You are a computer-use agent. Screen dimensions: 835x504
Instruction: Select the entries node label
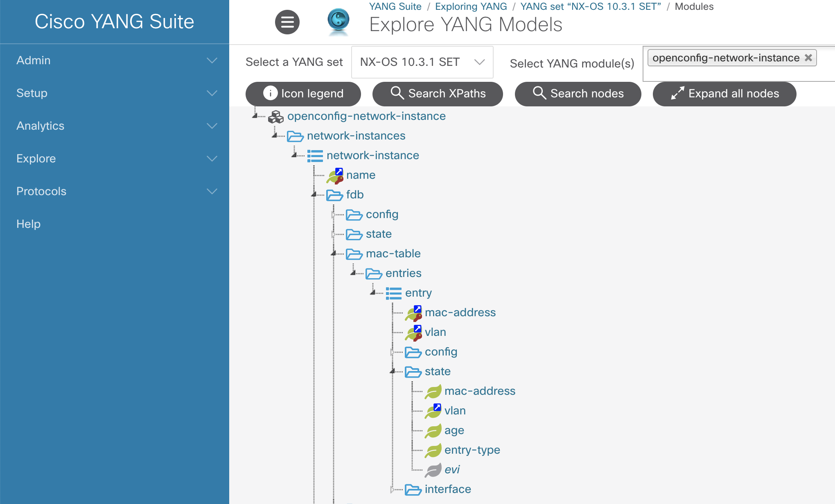point(403,273)
